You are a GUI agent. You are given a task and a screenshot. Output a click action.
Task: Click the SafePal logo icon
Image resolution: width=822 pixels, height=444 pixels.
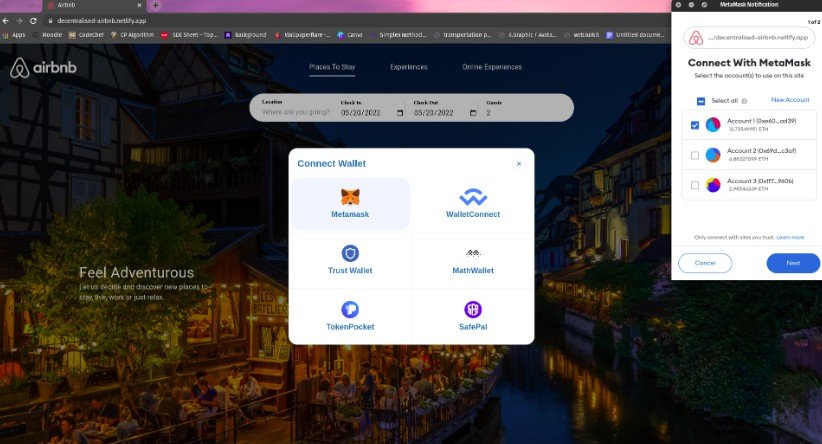pos(473,309)
